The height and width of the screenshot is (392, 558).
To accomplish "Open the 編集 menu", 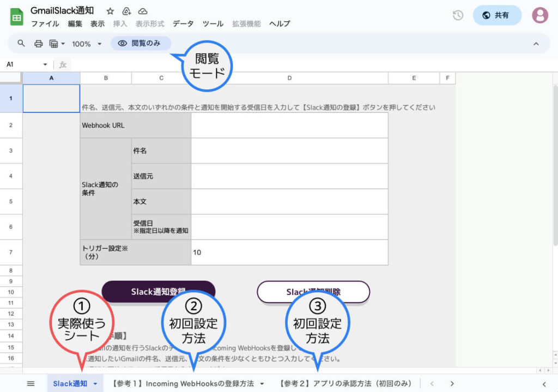I will [x=75, y=24].
